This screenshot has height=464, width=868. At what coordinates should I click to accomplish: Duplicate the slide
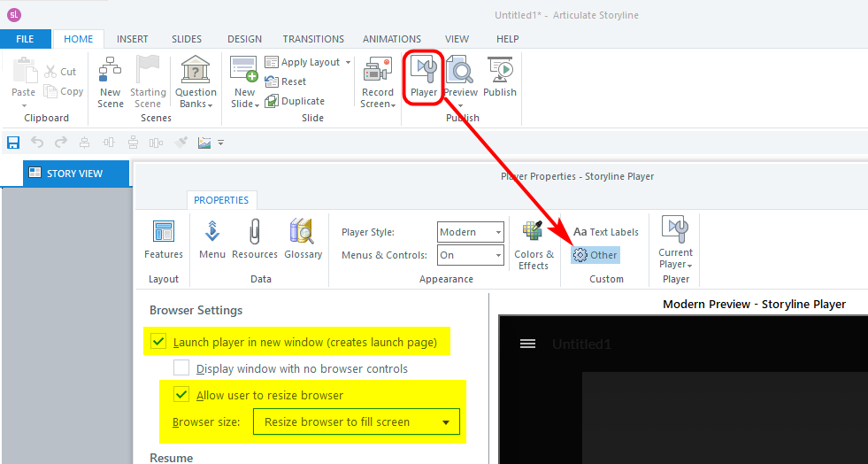[295, 101]
